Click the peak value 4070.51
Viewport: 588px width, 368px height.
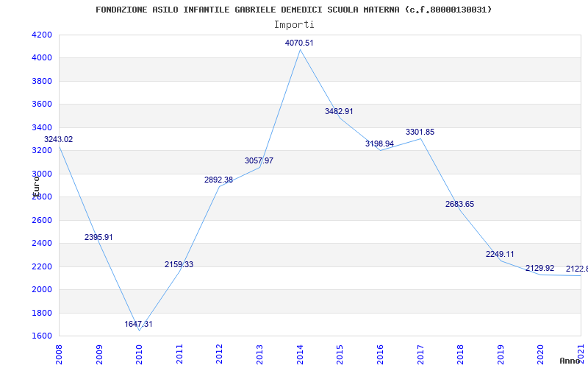click(299, 43)
